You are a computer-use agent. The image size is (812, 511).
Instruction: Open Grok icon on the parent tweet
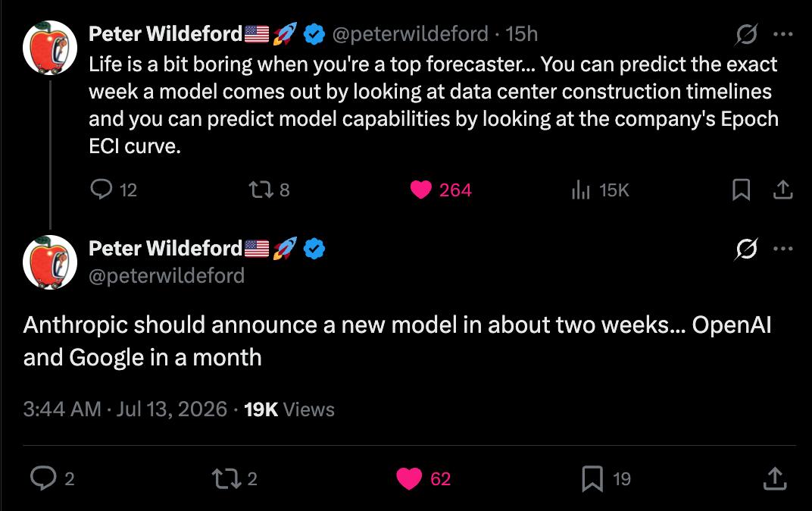(x=746, y=34)
